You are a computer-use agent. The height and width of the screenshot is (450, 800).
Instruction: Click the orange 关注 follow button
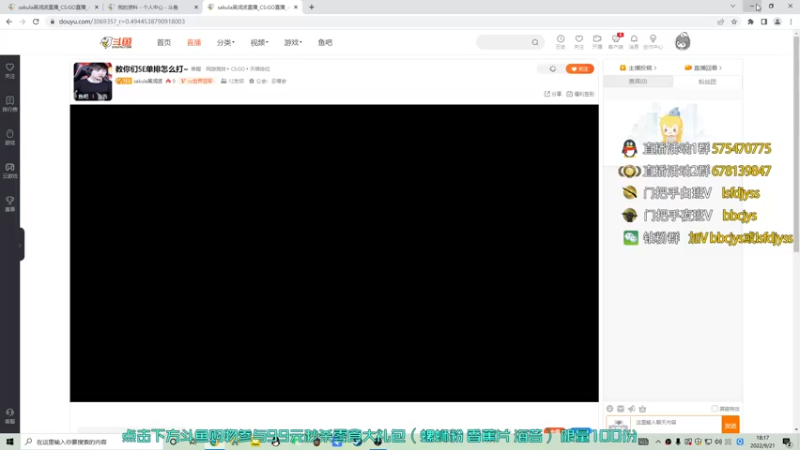click(x=580, y=69)
